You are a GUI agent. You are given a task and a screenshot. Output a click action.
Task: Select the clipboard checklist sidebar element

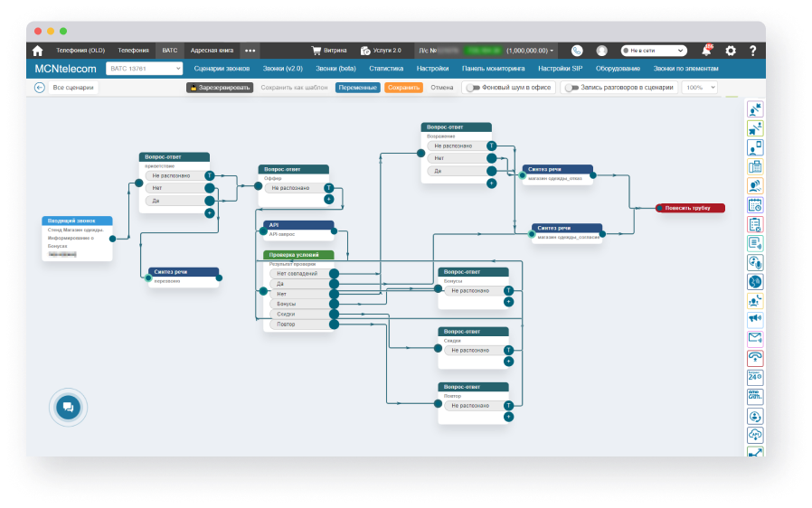point(755,224)
